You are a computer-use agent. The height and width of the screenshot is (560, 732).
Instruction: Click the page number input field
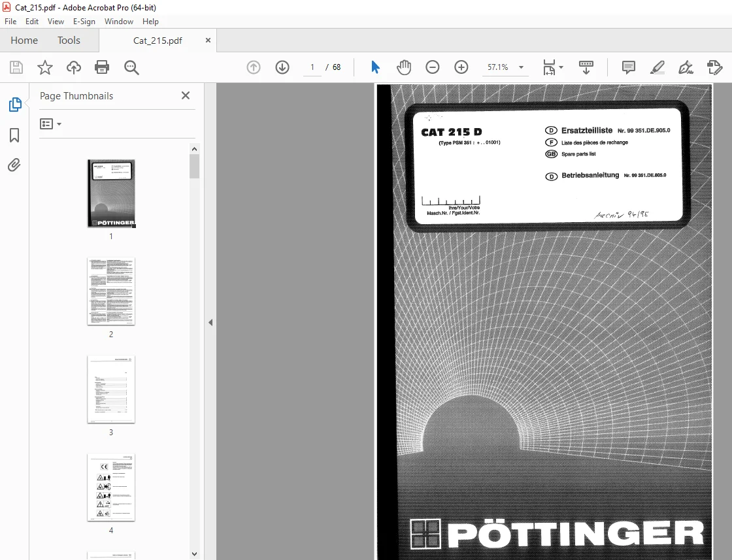tap(312, 67)
